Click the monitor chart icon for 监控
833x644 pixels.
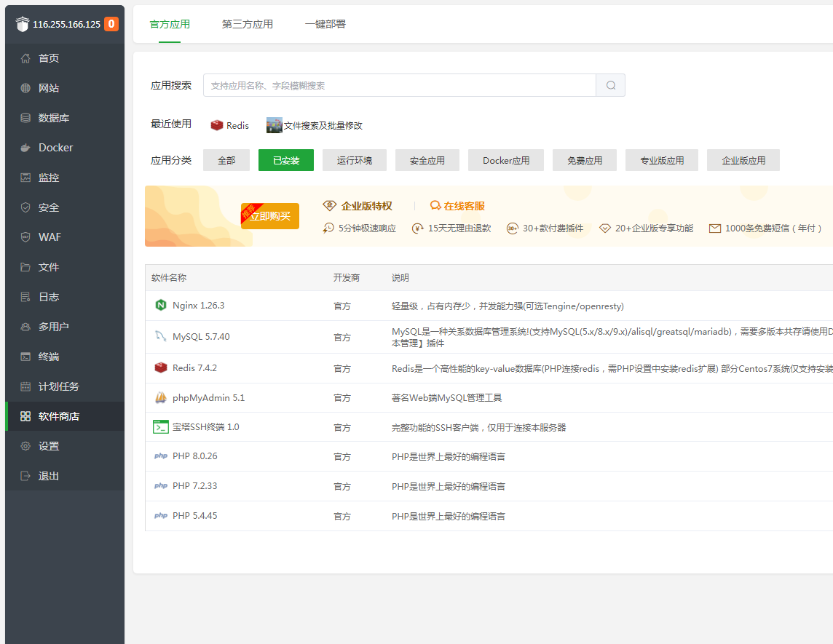tap(25, 178)
